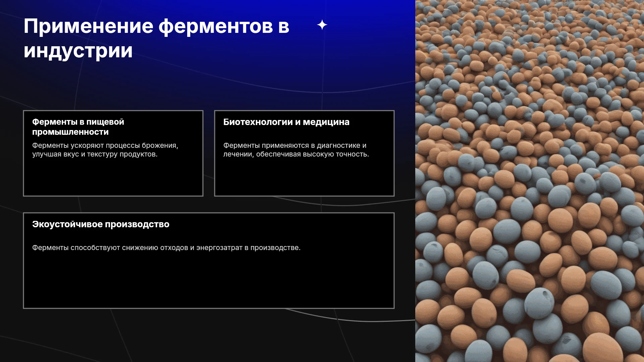Click text 'лечении, обеспечивая высокую точность'
Viewport: 644px width, 362px height.
click(296, 154)
